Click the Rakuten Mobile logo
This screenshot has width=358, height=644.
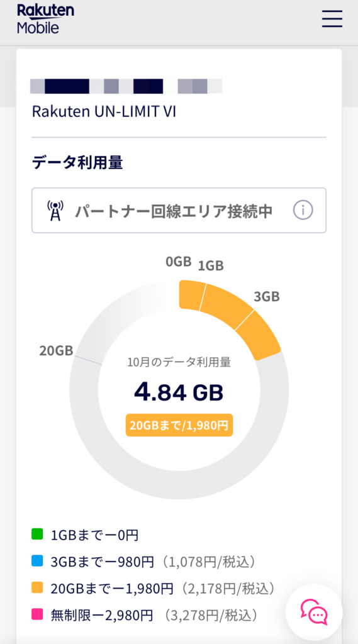click(46, 19)
